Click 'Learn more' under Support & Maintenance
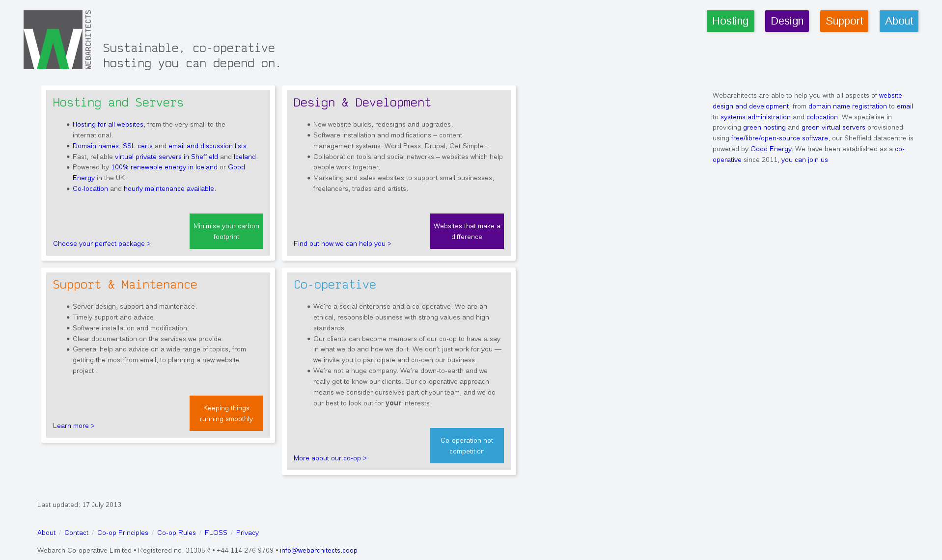The width and height of the screenshot is (942, 560). 74,426
